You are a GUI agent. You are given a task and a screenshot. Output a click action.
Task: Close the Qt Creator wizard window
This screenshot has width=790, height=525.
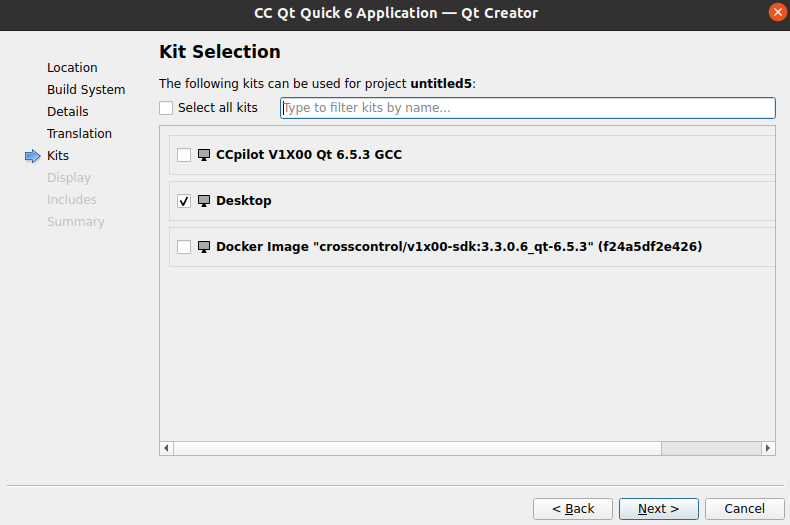tap(777, 13)
